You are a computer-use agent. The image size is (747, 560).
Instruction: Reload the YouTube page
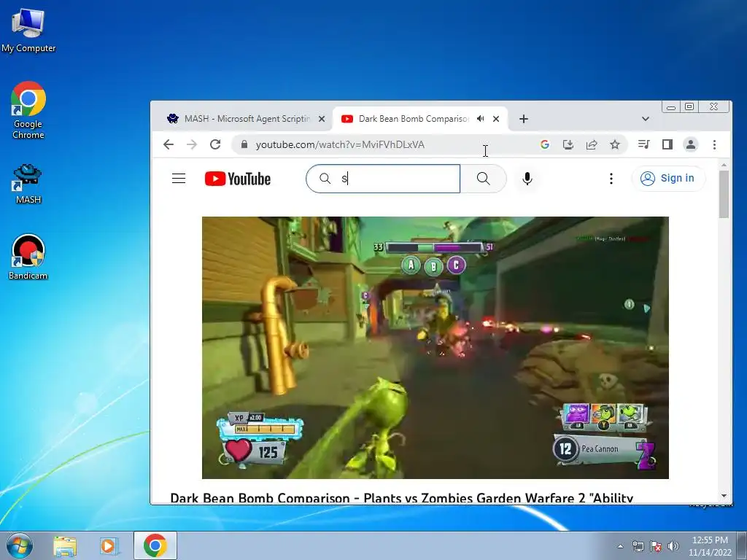pyautogui.click(x=215, y=144)
